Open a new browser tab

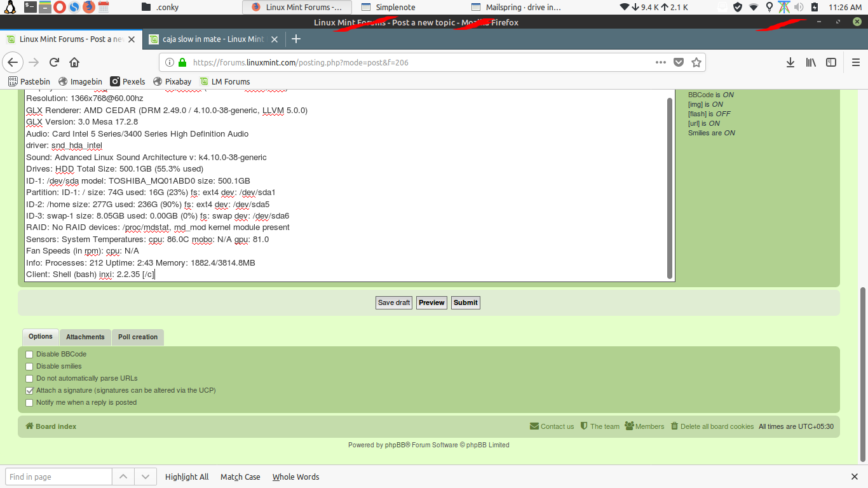pyautogui.click(x=295, y=39)
